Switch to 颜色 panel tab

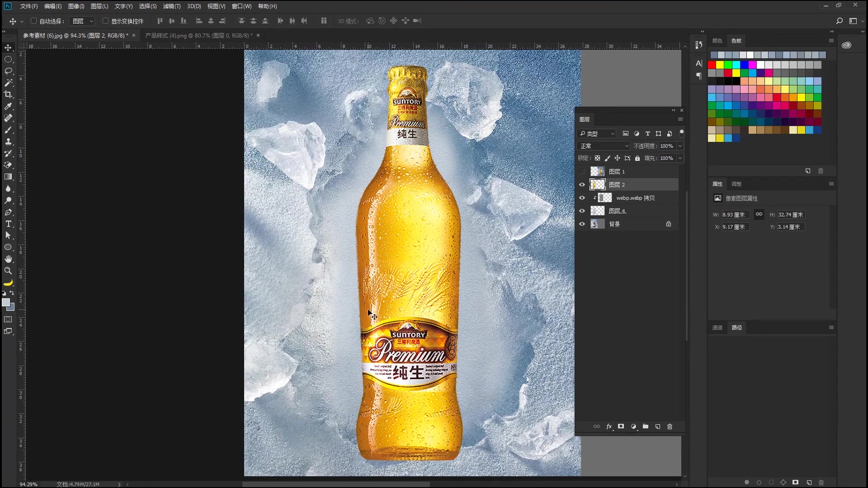[717, 41]
